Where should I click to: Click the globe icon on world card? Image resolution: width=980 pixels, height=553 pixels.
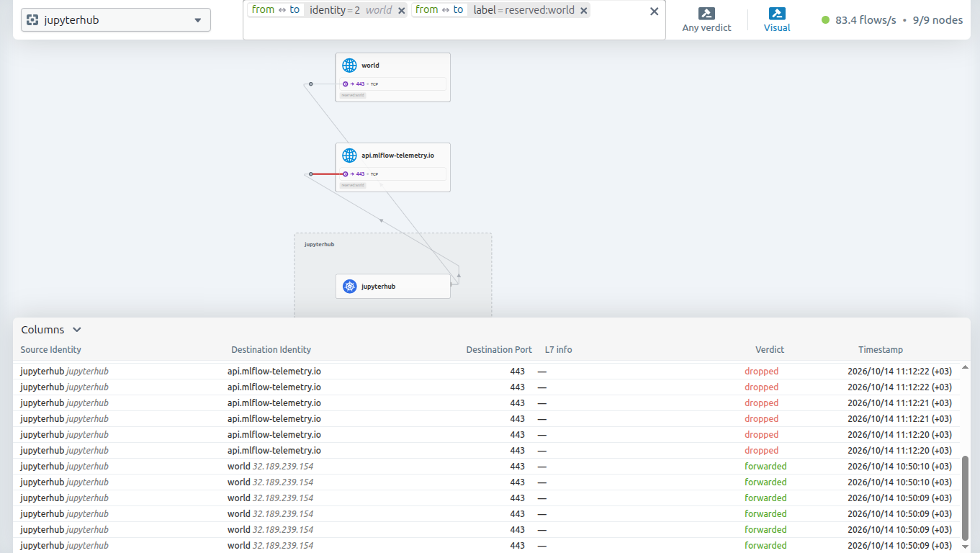tap(349, 66)
